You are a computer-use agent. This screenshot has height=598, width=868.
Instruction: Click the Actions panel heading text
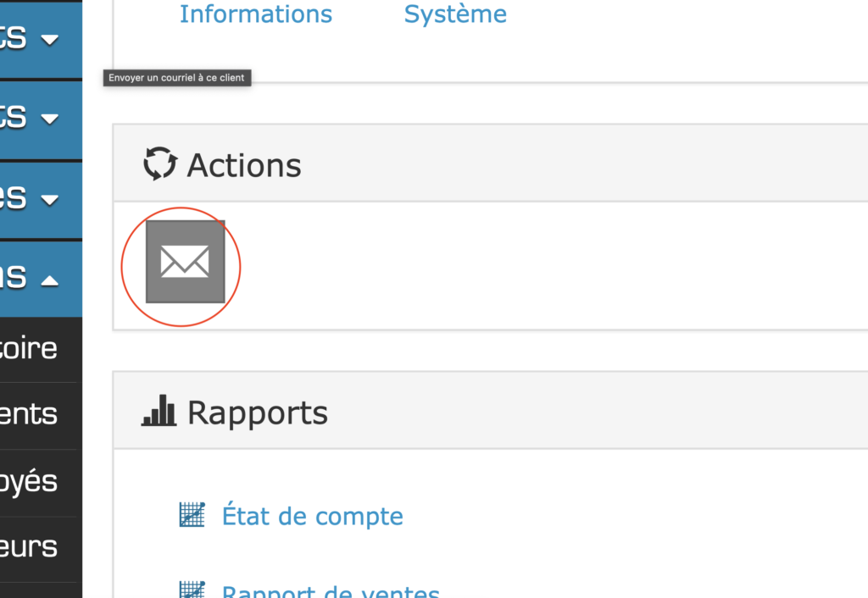(244, 165)
